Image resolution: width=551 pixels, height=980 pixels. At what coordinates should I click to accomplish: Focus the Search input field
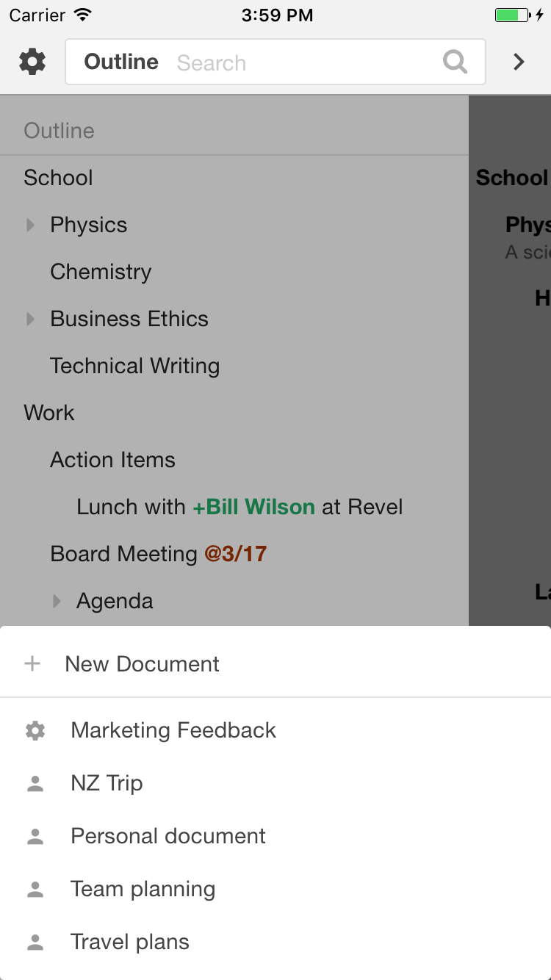(x=305, y=62)
